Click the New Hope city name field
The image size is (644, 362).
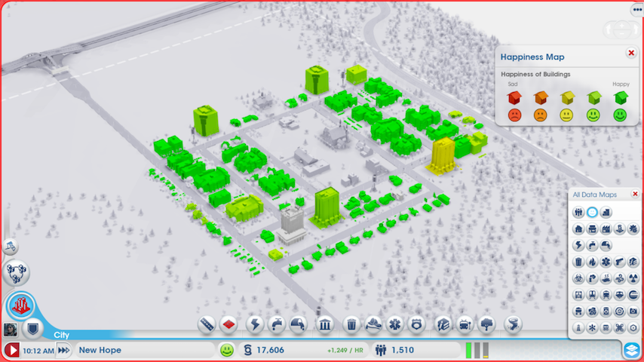(x=144, y=350)
